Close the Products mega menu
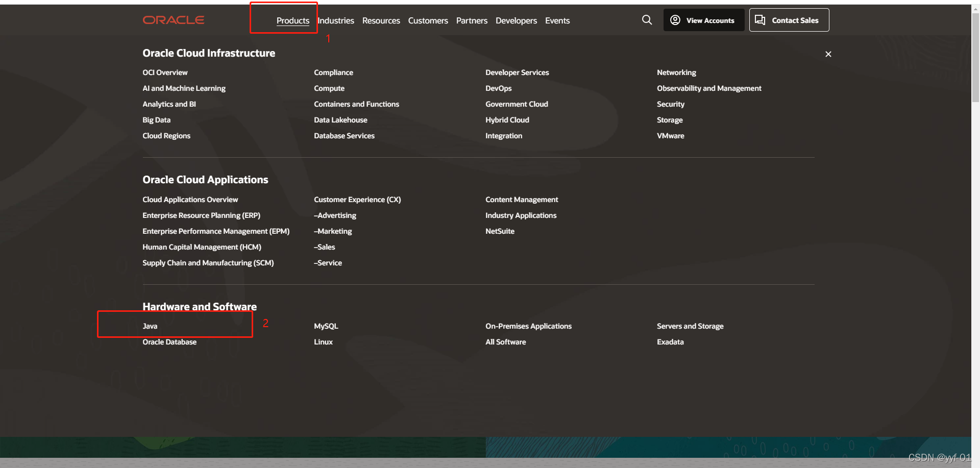 828,54
